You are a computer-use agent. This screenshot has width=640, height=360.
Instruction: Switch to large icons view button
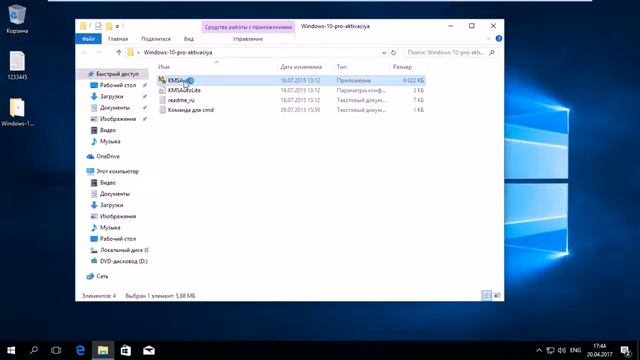pos(497,295)
